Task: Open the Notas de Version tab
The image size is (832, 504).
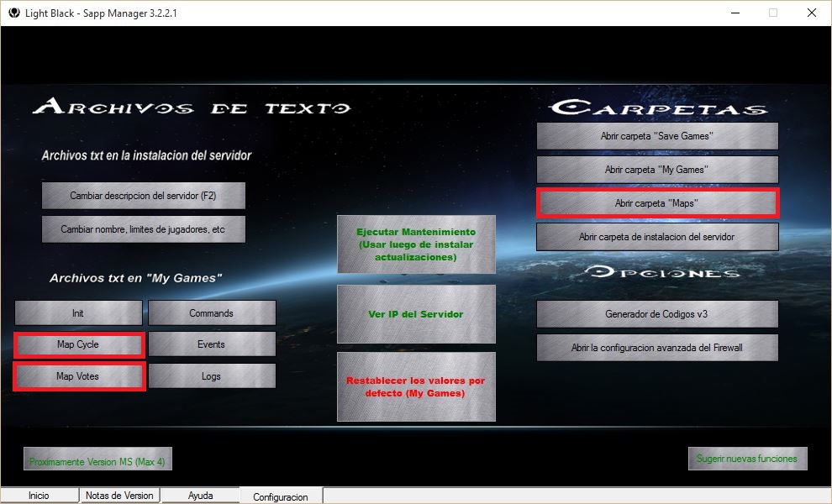Action: [x=119, y=496]
